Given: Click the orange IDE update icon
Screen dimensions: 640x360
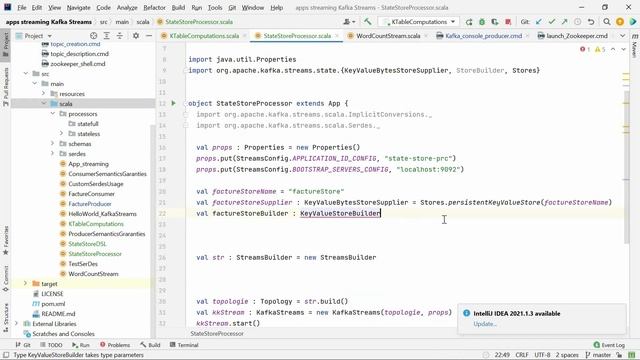Looking at the screenshot, I should (620, 22).
